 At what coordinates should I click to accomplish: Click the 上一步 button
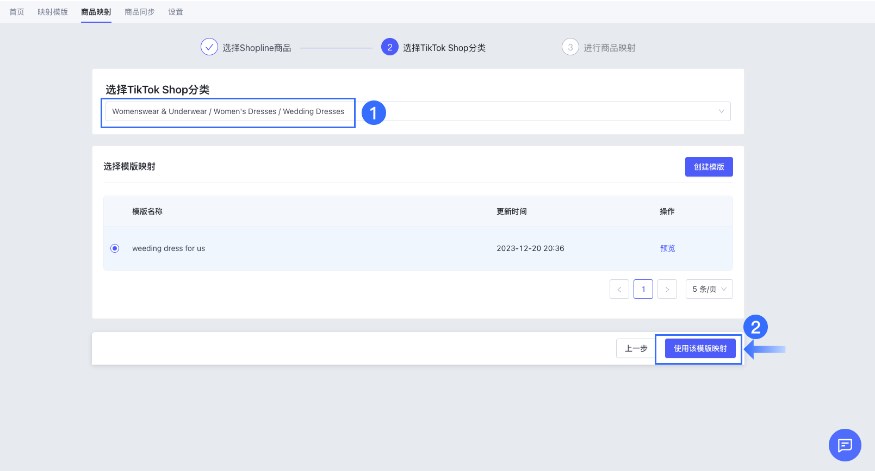click(x=635, y=349)
